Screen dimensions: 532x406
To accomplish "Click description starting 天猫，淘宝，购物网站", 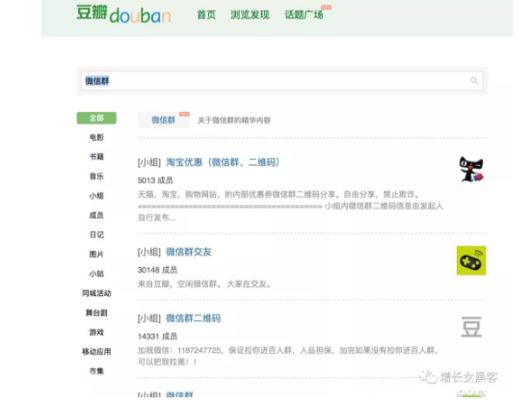I will click(290, 205).
